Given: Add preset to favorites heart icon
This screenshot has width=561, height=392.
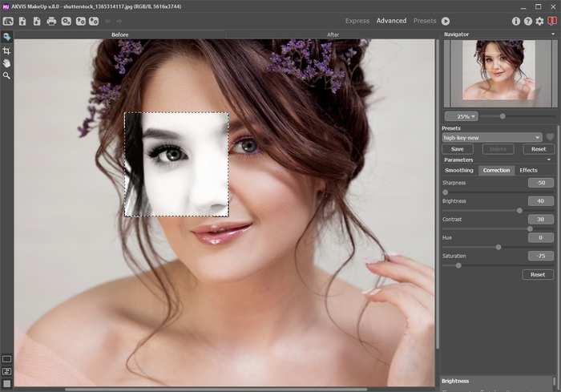Looking at the screenshot, I should 550,137.
